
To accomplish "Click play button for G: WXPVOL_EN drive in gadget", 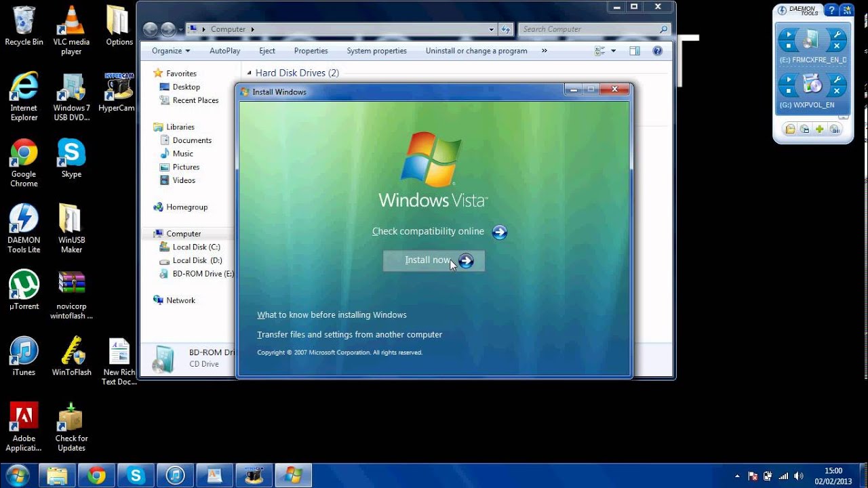I will pyautogui.click(x=787, y=80).
